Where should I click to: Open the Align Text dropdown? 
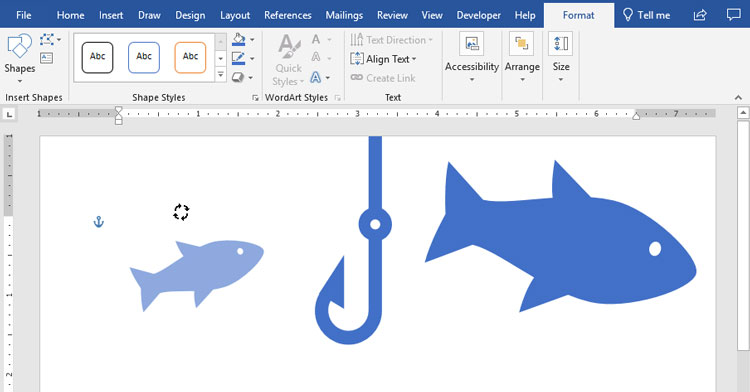pyautogui.click(x=383, y=59)
